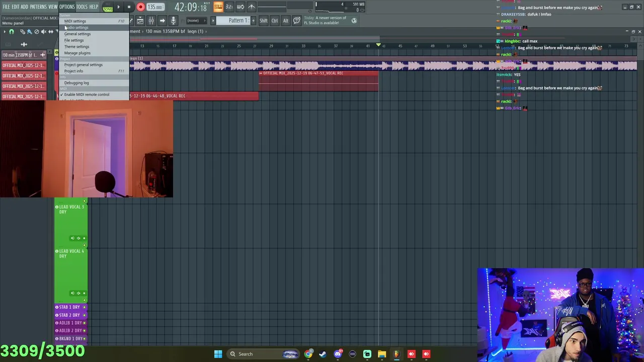The width and height of the screenshot is (644, 362).
Task: Click the Alt modifier button
Action: [286, 21]
